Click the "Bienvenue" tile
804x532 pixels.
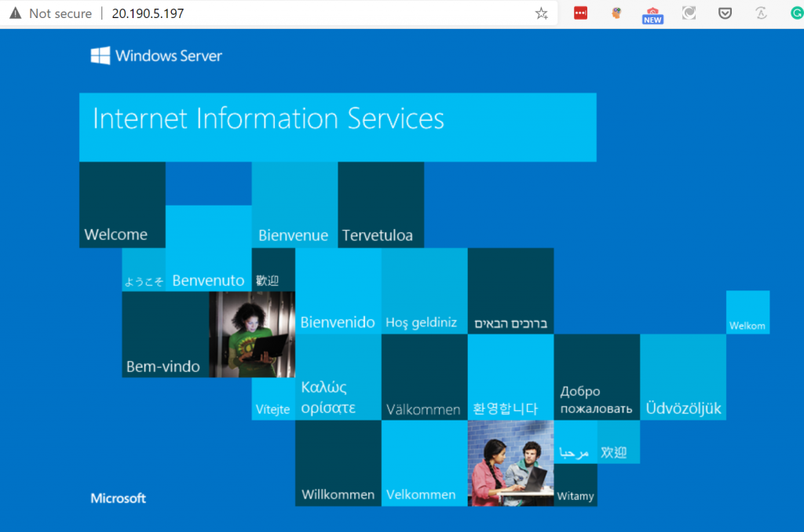[x=295, y=205]
